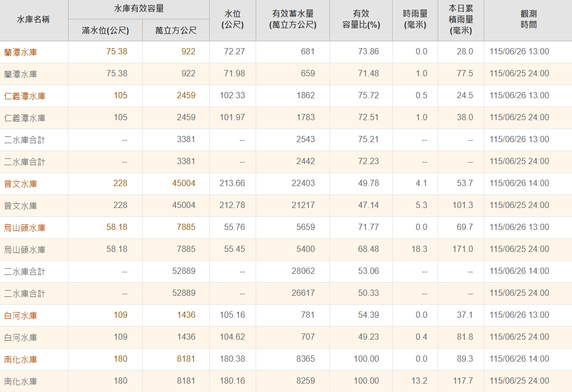Select water level value 55.76
The height and width of the screenshot is (392, 572).
tap(234, 227)
